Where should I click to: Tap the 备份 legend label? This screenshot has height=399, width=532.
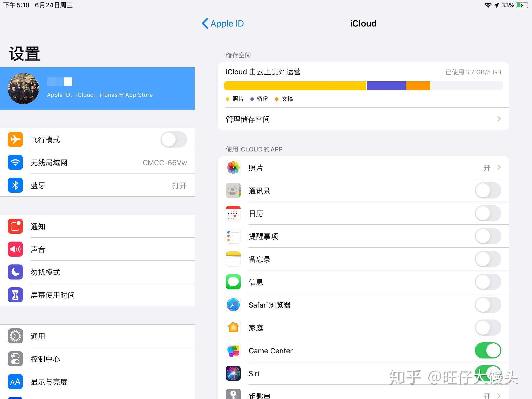coord(262,99)
